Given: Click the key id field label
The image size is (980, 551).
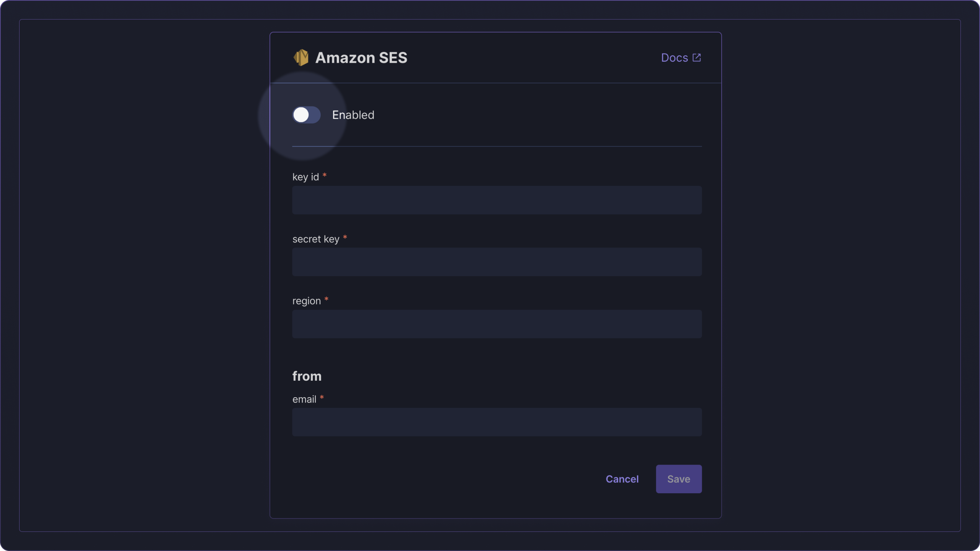Looking at the screenshot, I should coord(305,177).
